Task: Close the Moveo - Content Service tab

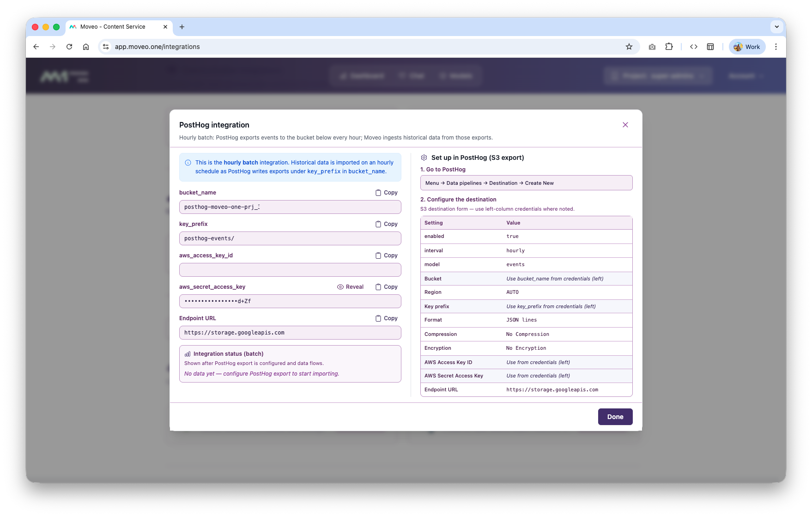Action: coord(165,27)
